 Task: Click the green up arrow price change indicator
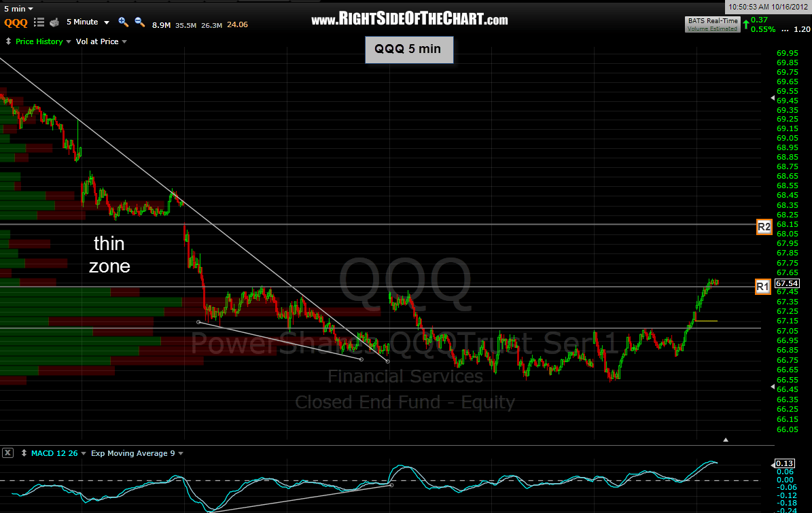click(x=745, y=24)
